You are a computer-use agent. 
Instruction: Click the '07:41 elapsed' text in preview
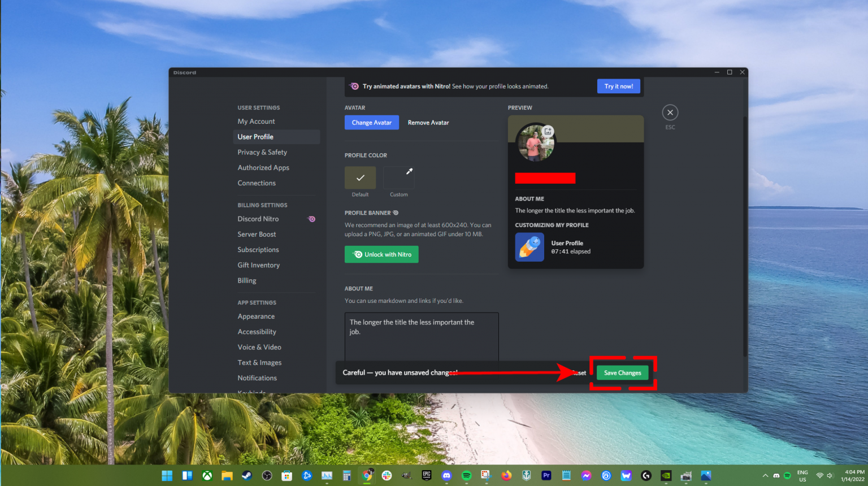(x=571, y=251)
